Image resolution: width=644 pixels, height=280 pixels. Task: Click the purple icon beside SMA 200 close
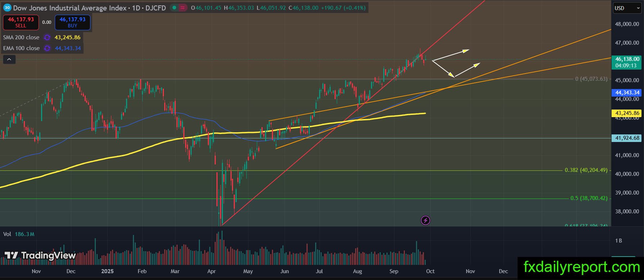pos(47,37)
